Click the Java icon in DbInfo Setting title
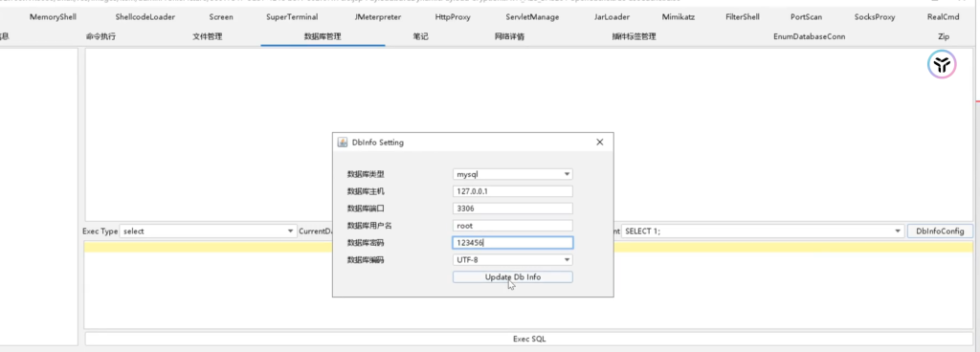 (342, 143)
